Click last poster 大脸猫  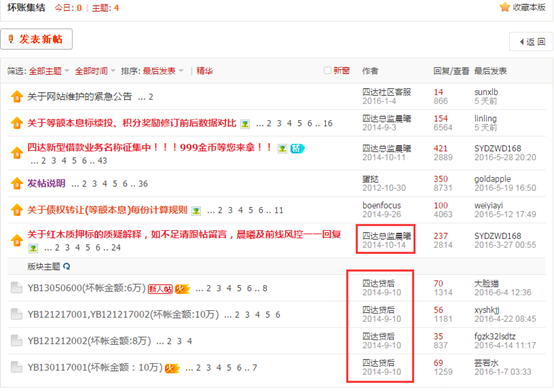(x=486, y=283)
